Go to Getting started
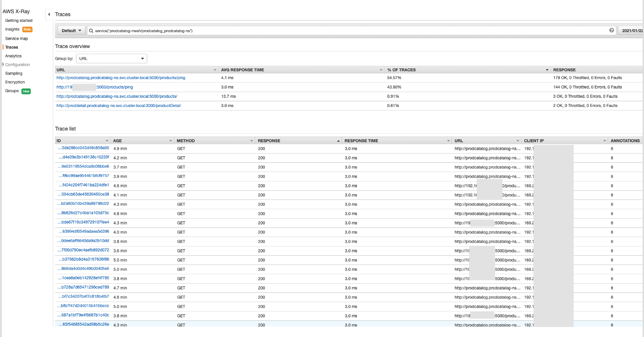Screen dimensions: 644x337 (19, 21)
